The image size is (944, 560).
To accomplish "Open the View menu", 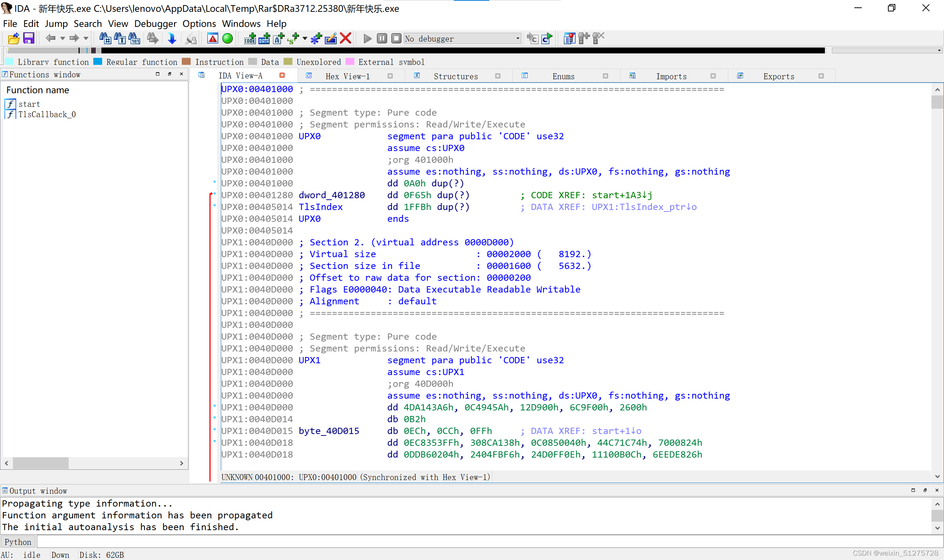I will tap(118, 24).
